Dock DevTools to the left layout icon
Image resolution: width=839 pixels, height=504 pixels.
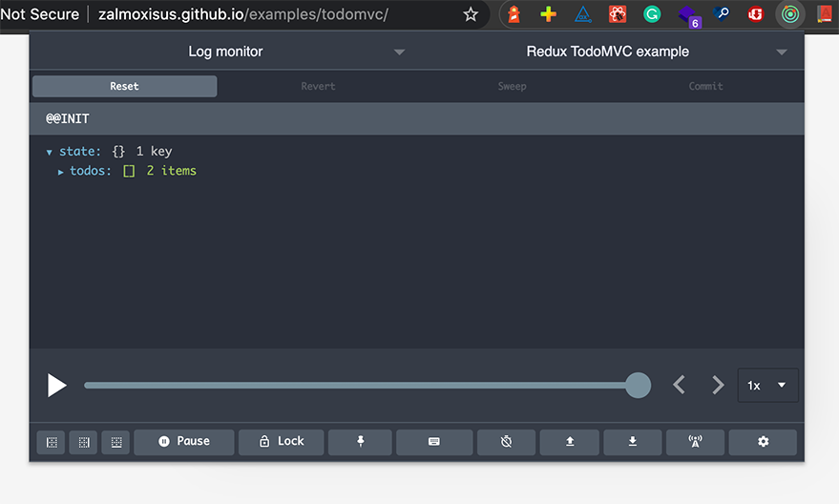(x=52, y=442)
